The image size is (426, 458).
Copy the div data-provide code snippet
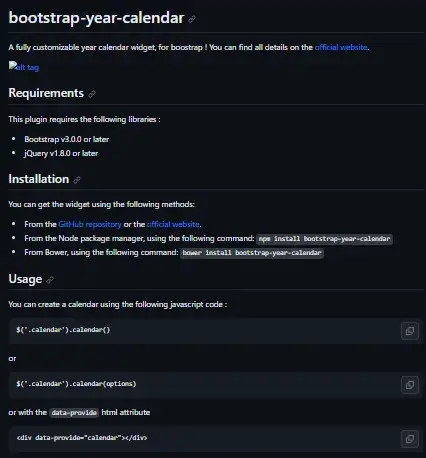coord(410,439)
